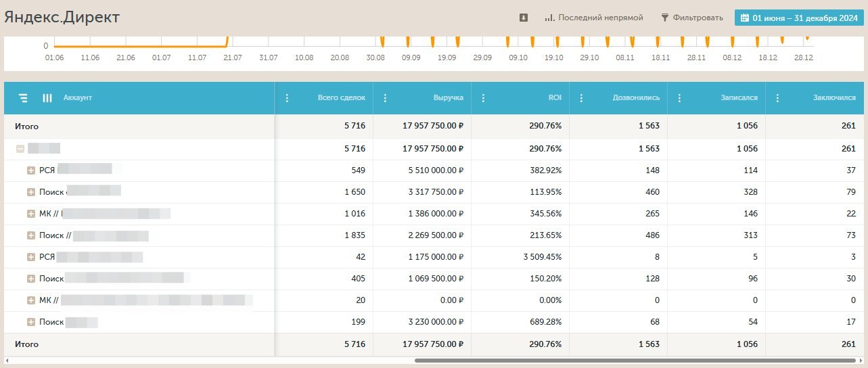Click the horizontal scrollbar below the table
The image size is (868, 368).
pos(636,361)
